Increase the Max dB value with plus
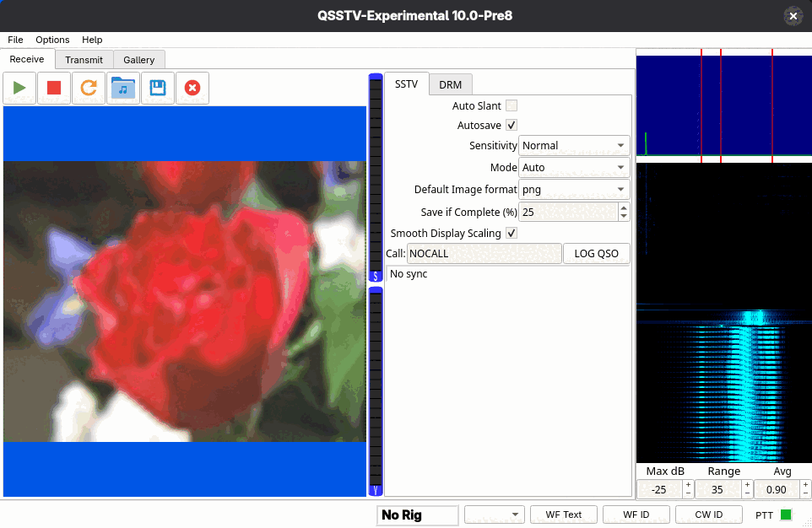This screenshot has height=528, width=812. (688, 485)
